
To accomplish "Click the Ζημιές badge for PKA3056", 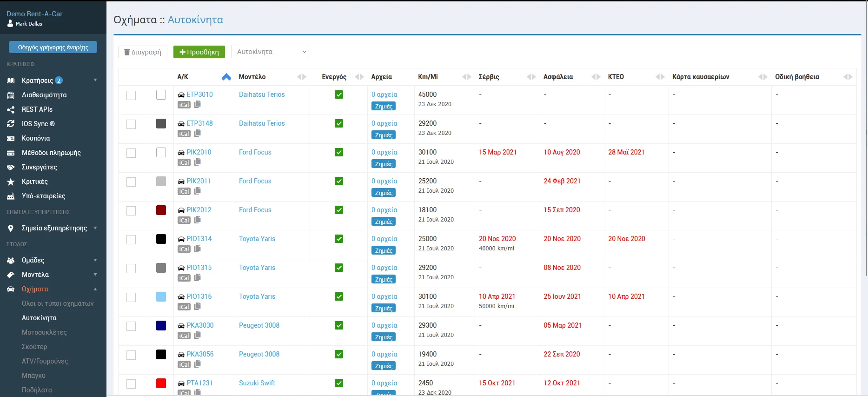I will 384,366.
